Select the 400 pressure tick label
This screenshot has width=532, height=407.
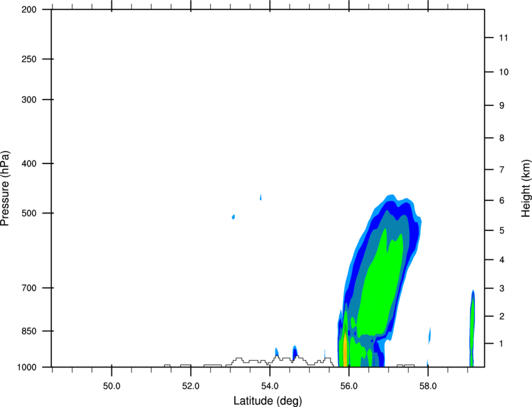click(29, 163)
